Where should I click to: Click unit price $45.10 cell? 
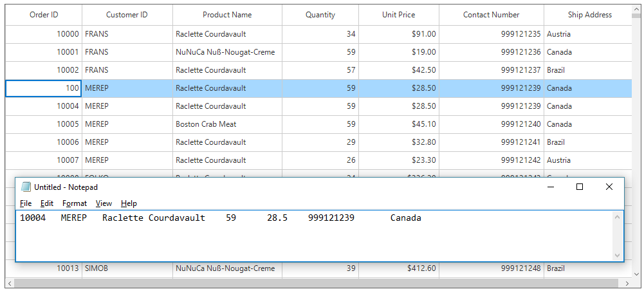398,124
